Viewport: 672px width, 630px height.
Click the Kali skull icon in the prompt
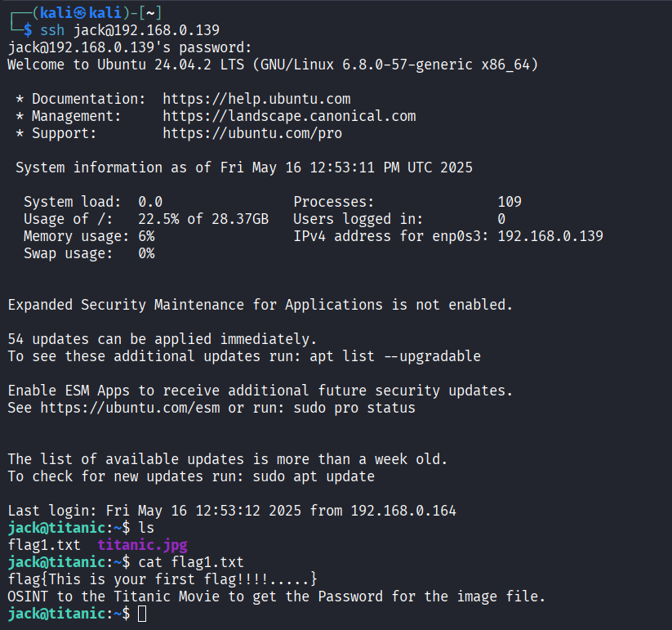(x=80, y=13)
